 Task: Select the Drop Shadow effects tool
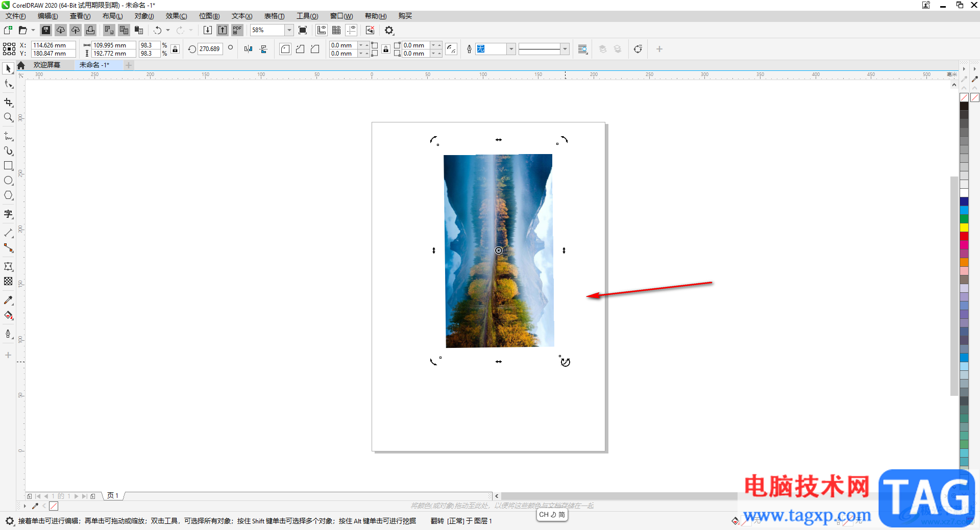tap(8, 266)
